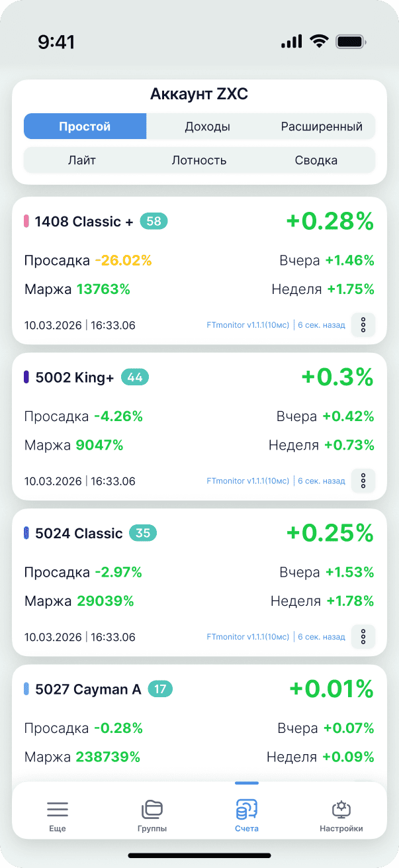Open the Еще hamburger menu icon
The height and width of the screenshot is (868, 399).
click(58, 809)
